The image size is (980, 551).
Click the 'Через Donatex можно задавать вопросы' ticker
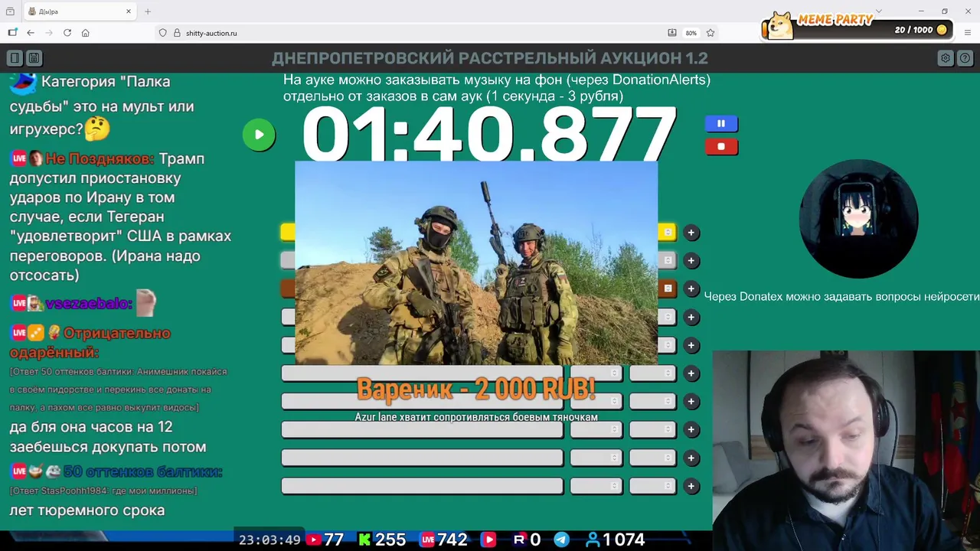(x=841, y=297)
